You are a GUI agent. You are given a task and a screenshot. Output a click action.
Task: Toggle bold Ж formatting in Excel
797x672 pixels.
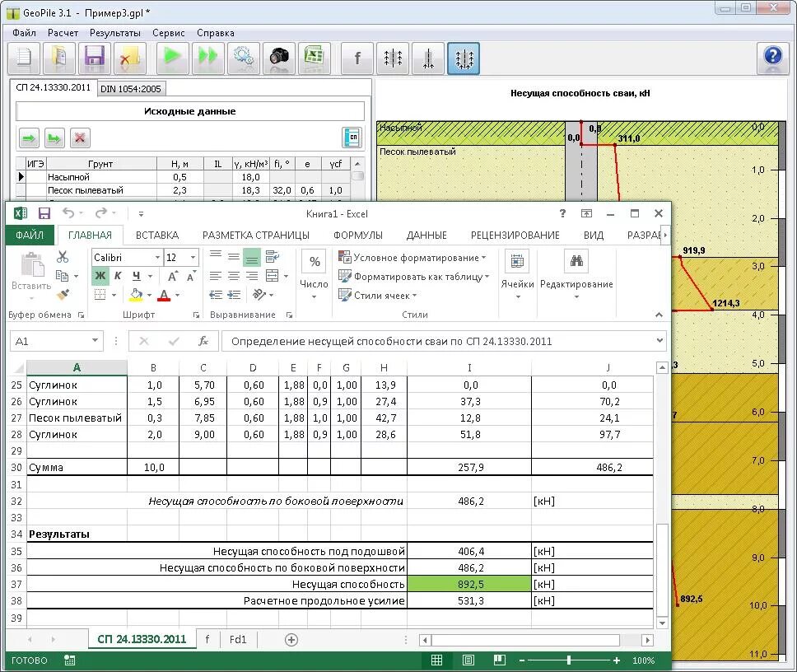click(100, 276)
